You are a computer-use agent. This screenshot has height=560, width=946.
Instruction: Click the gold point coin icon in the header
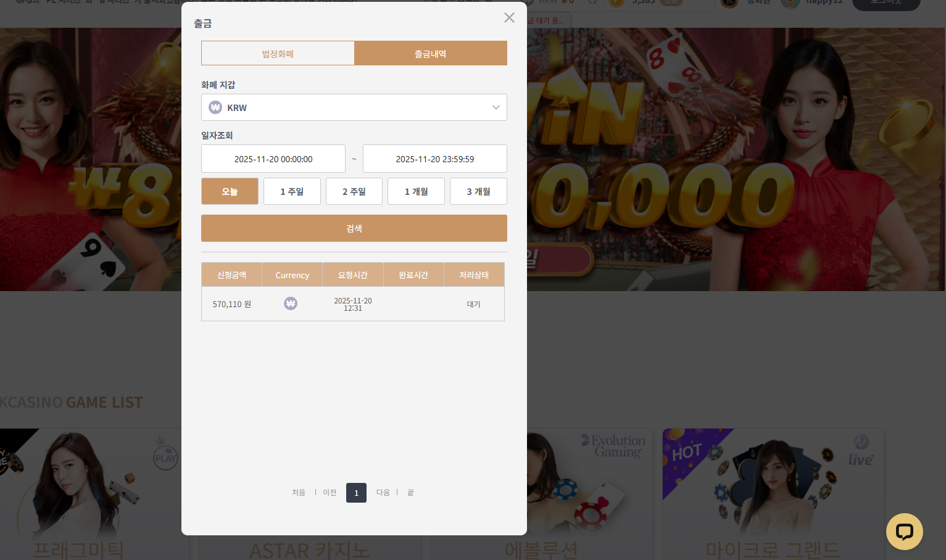tap(616, 2)
